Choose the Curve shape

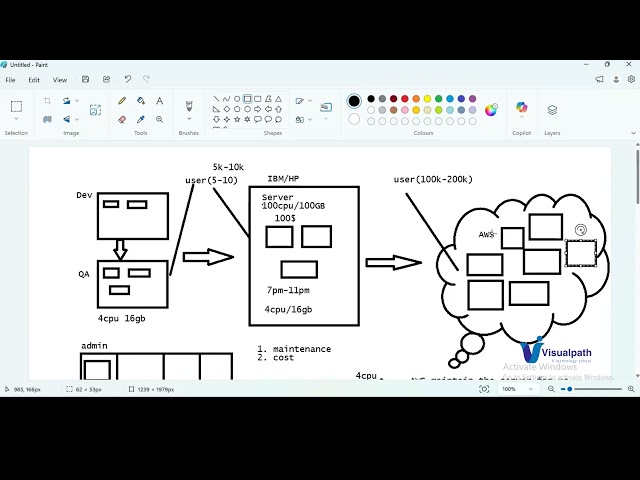[x=227, y=99]
